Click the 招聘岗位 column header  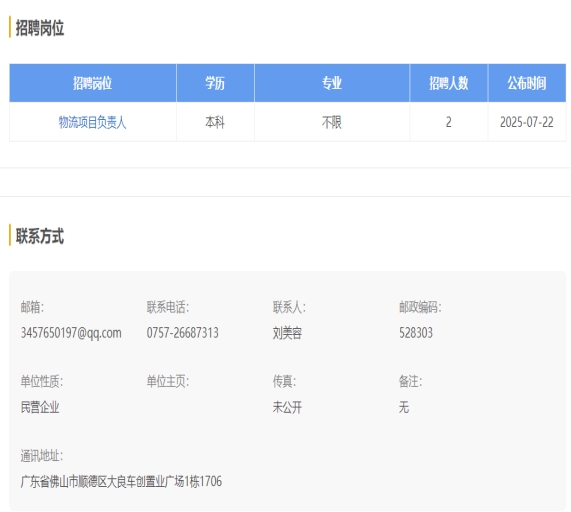pos(92,83)
